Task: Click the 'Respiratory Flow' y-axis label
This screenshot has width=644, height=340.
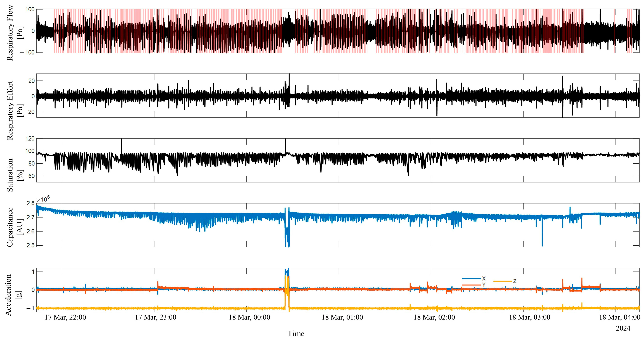Action: pos(10,32)
